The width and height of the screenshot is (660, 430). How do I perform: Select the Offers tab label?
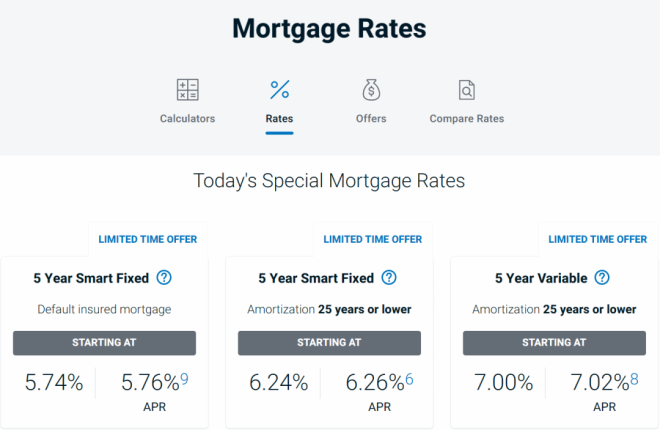371,119
